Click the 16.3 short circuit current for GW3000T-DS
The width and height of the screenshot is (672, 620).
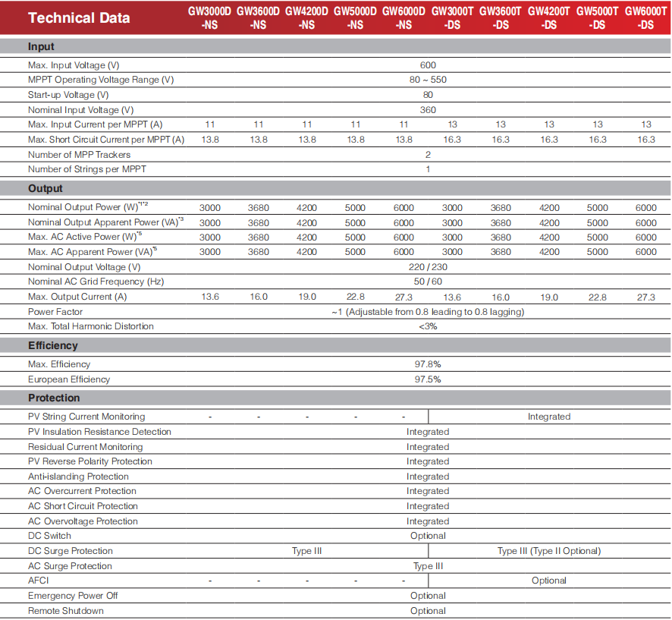click(x=452, y=140)
